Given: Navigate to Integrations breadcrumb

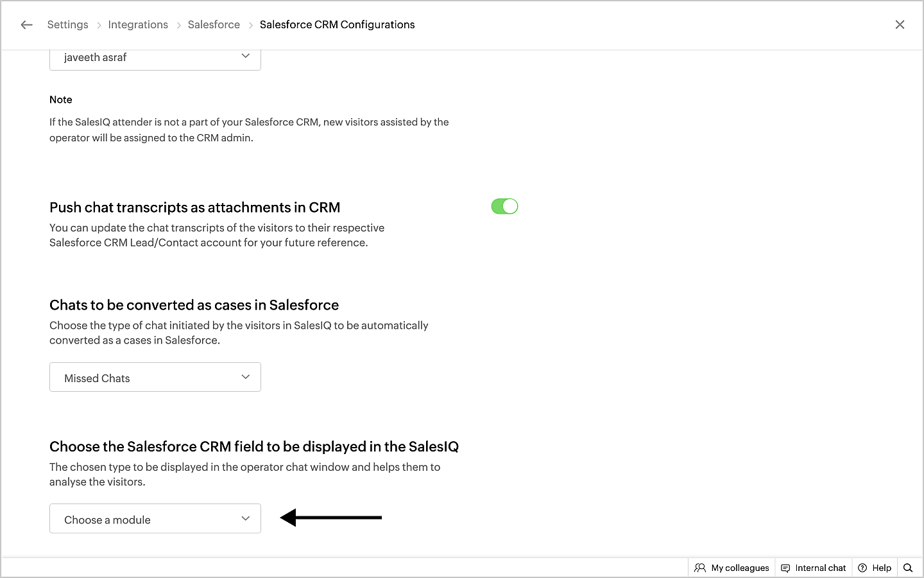Looking at the screenshot, I should click(x=138, y=25).
